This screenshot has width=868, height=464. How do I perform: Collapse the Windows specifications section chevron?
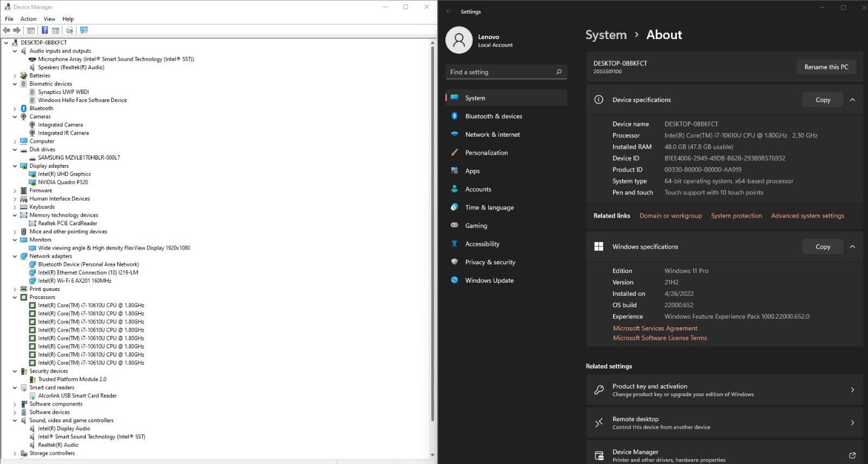[x=852, y=246]
